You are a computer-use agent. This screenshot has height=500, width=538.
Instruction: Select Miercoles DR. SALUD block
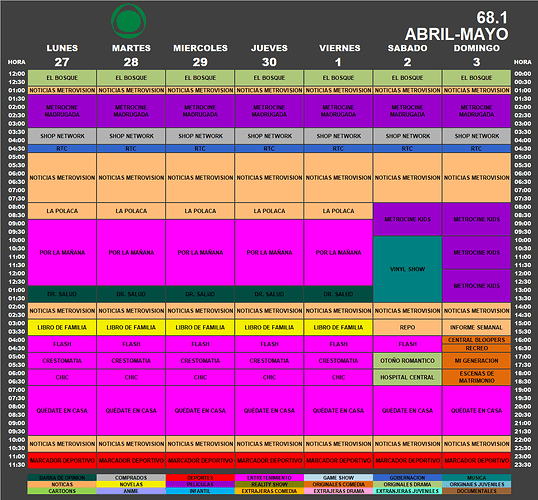coord(200,294)
